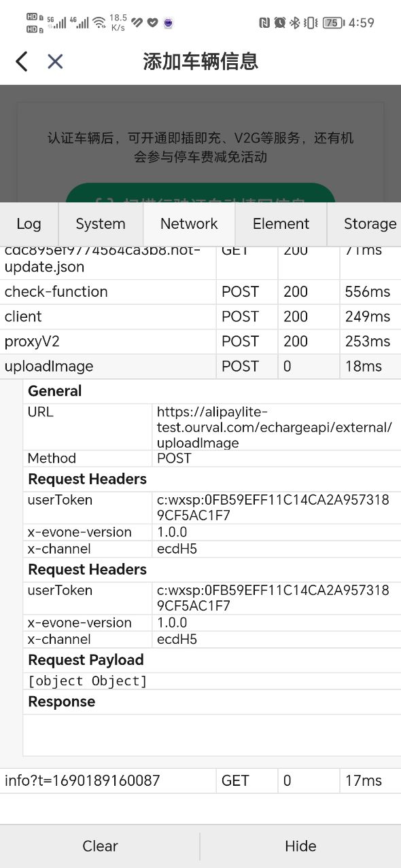This screenshot has height=868, width=401.
Task: Clear the network log
Action: point(100,846)
